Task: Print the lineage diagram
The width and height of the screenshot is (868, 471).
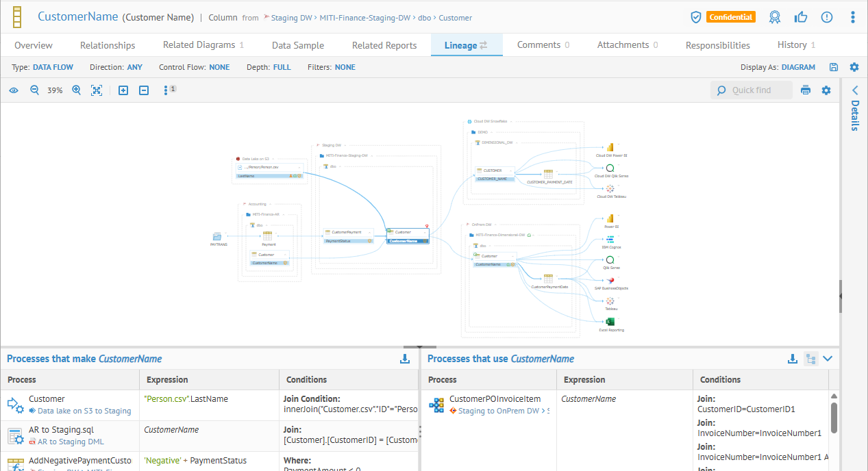Action: click(806, 90)
